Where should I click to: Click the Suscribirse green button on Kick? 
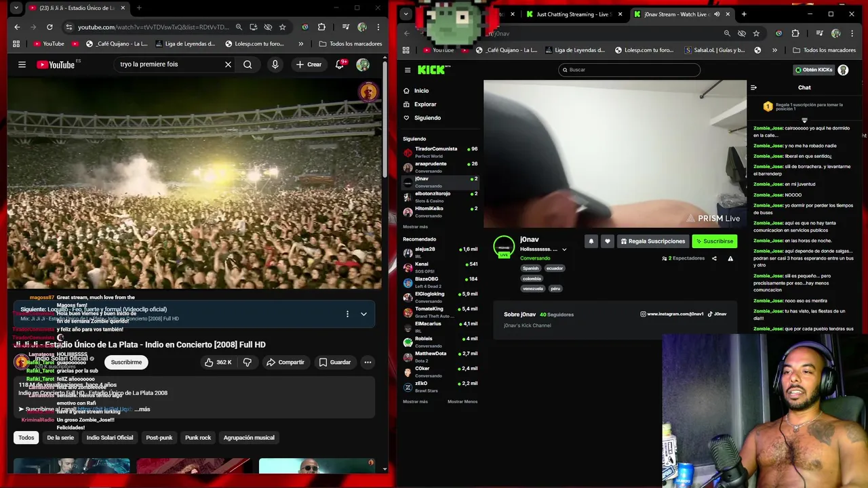tap(714, 241)
